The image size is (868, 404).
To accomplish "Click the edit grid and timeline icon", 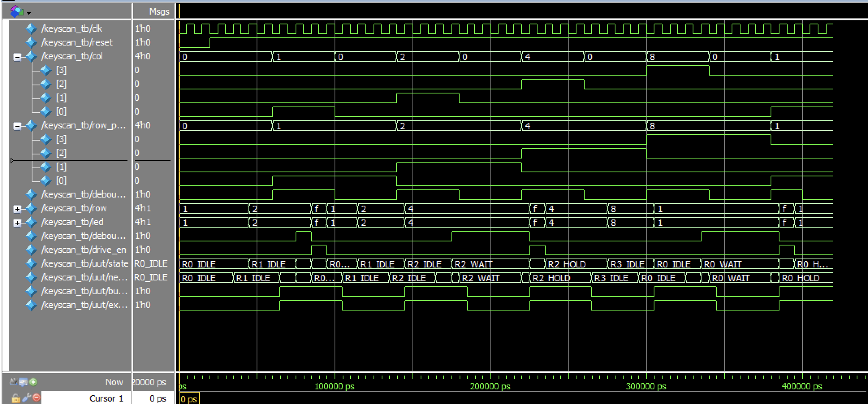I will pyautogui.click(x=23, y=382).
